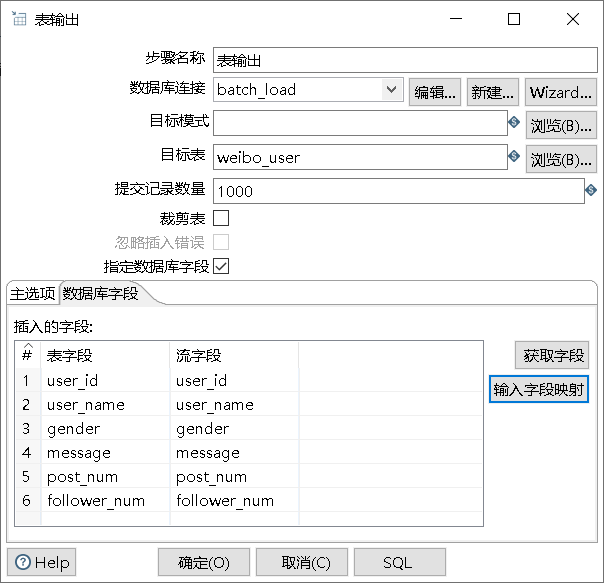
Task: Click the empty row below follower_num
Action: pyautogui.click(x=249, y=518)
